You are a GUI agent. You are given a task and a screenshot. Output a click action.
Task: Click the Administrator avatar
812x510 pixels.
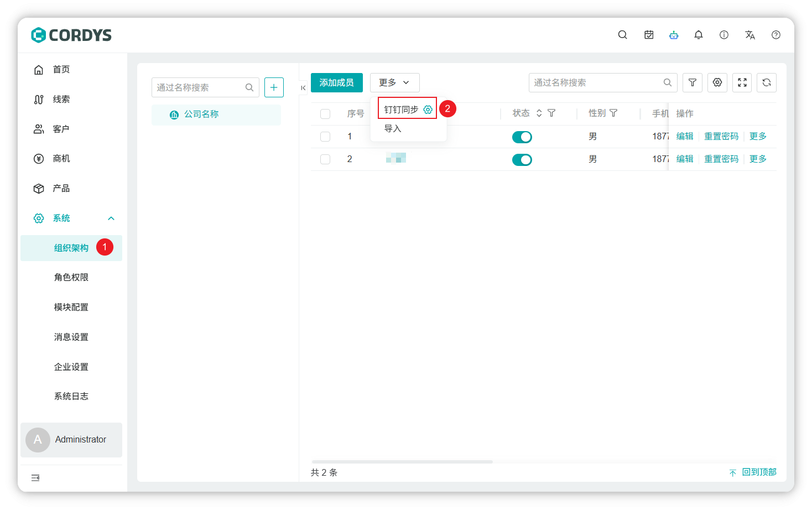coord(38,440)
